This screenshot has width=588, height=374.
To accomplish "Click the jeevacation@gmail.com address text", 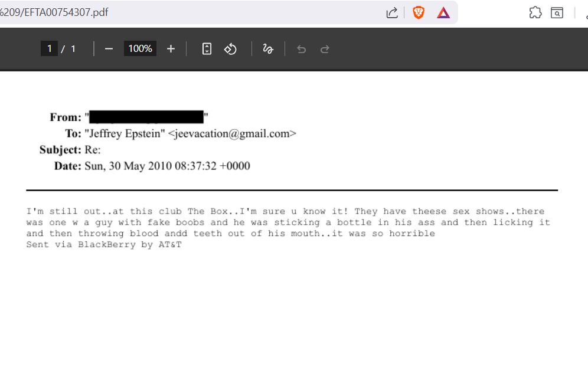I will click(232, 134).
